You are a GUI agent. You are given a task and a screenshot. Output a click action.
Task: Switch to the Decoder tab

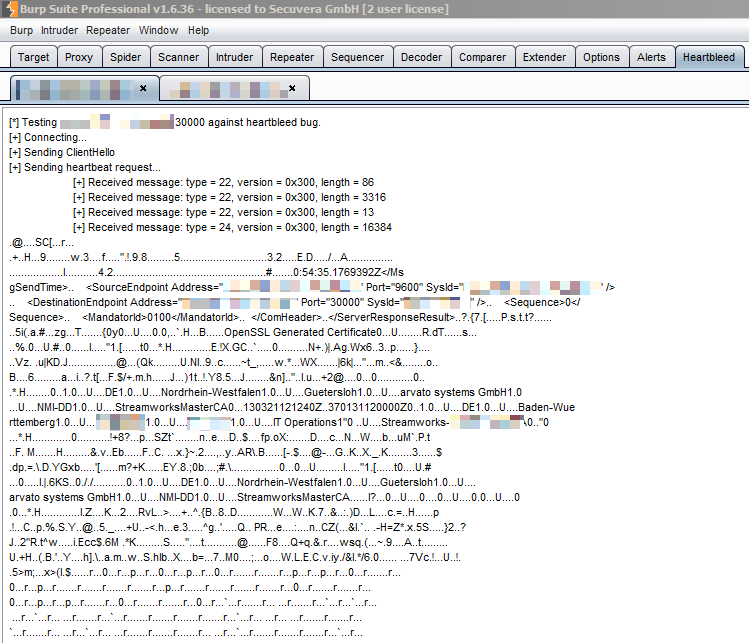(x=421, y=57)
